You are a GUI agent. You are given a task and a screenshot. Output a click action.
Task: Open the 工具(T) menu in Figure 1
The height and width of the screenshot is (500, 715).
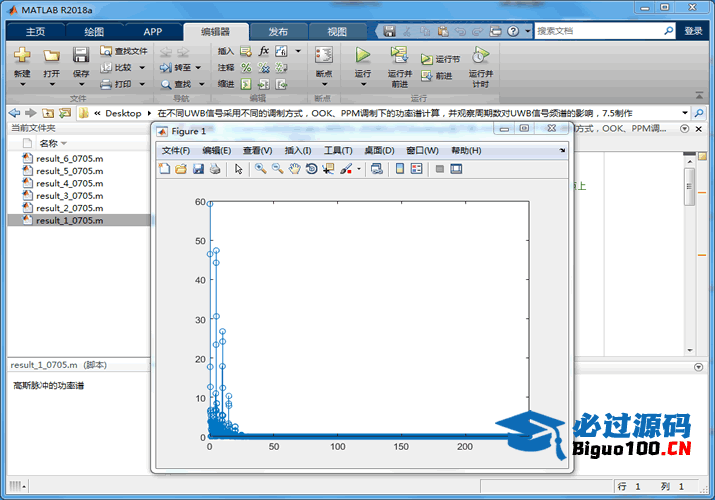point(338,150)
